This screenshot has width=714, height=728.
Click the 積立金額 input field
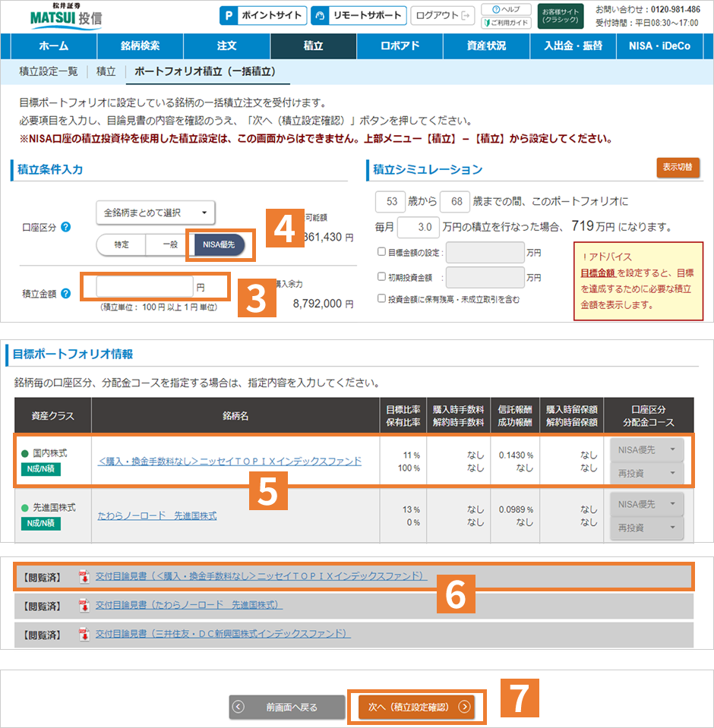pyautogui.click(x=144, y=286)
